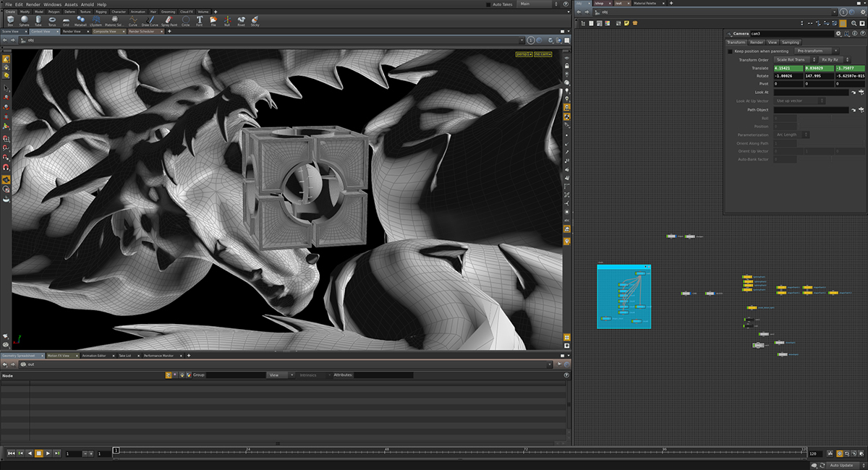Open the Arnold menu
The width and height of the screenshot is (868, 470).
point(88,4)
